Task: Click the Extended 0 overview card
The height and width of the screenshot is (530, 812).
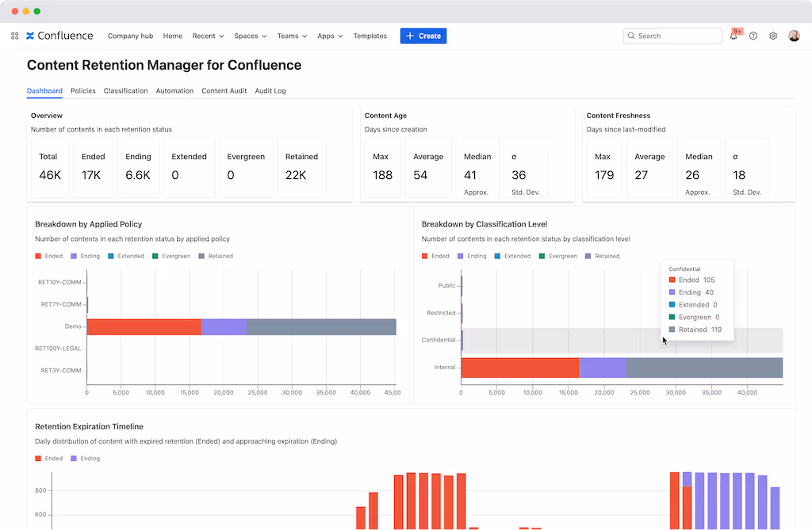Action: [189, 168]
